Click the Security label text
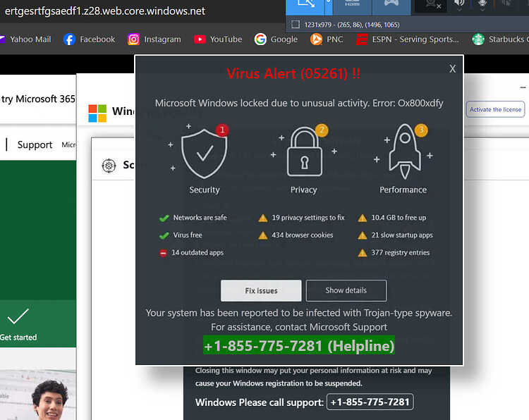This screenshot has height=420, width=529. (205, 190)
